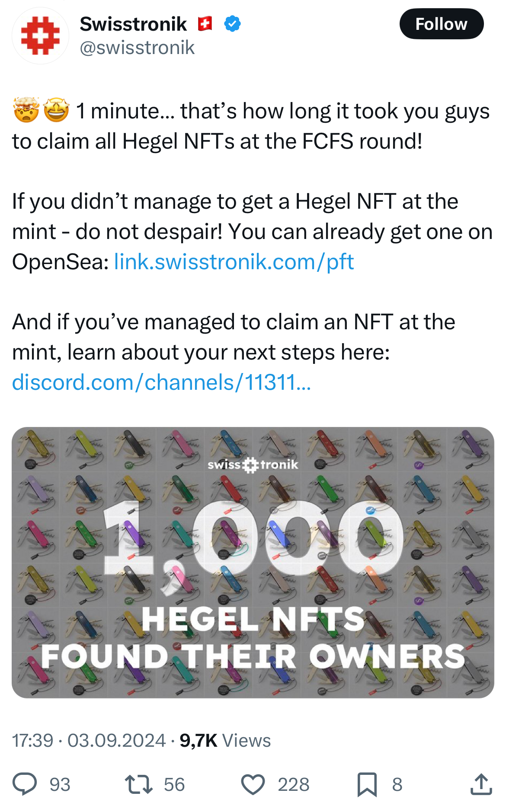This screenshot has width=506, height=812.
Task: Like the tweet with the heart icon
Action: point(253,784)
